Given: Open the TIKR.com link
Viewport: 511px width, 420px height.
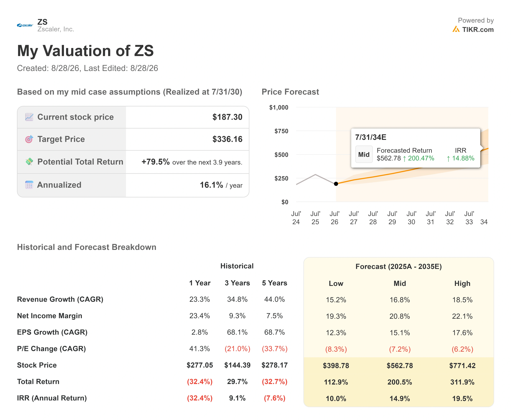Looking at the screenshot, I should [x=478, y=30].
